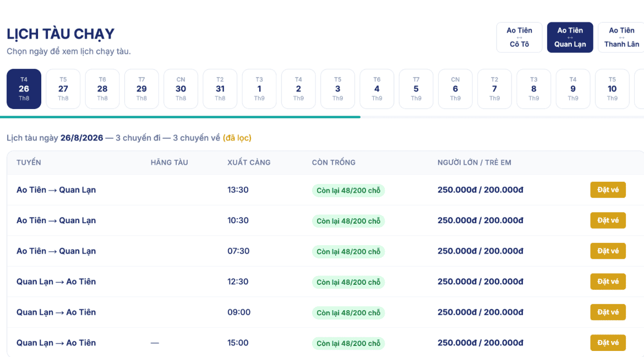This screenshot has height=357, width=644.
Task: Choose Sunday CN 30 Th8
Action: click(181, 89)
